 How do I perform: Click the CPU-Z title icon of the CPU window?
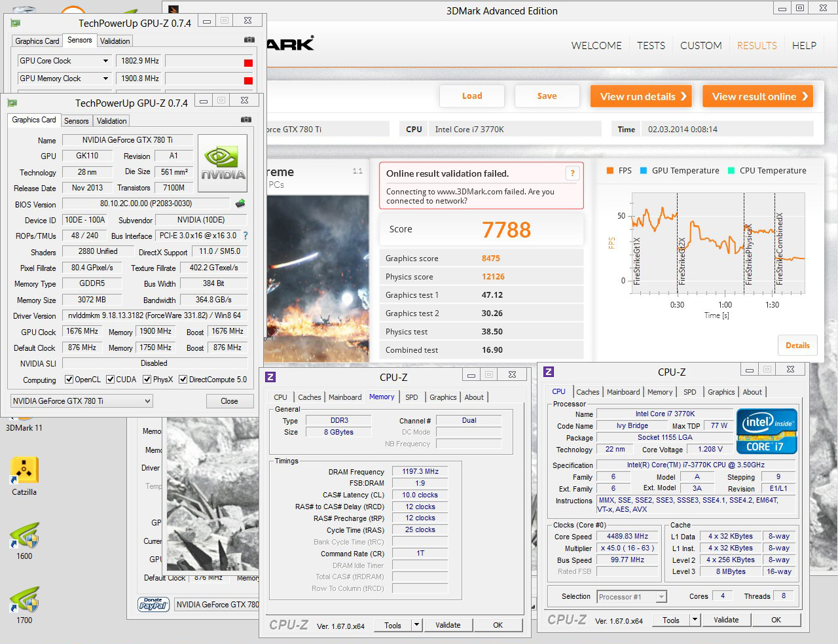(x=549, y=372)
